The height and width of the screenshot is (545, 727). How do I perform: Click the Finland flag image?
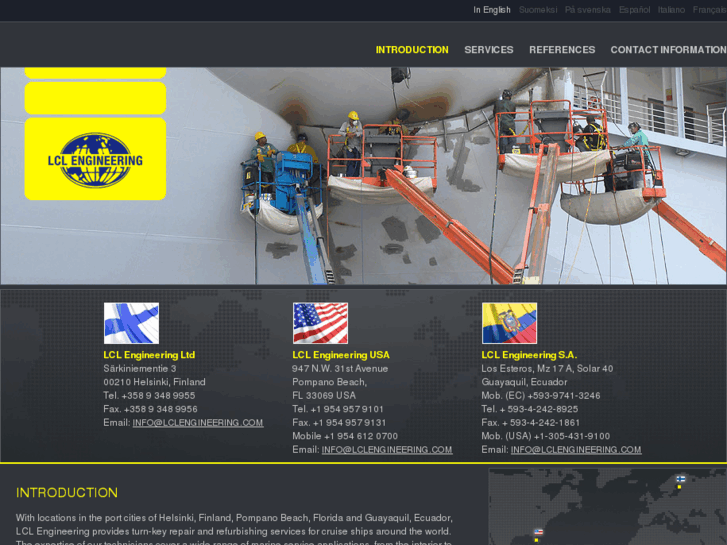point(131,323)
